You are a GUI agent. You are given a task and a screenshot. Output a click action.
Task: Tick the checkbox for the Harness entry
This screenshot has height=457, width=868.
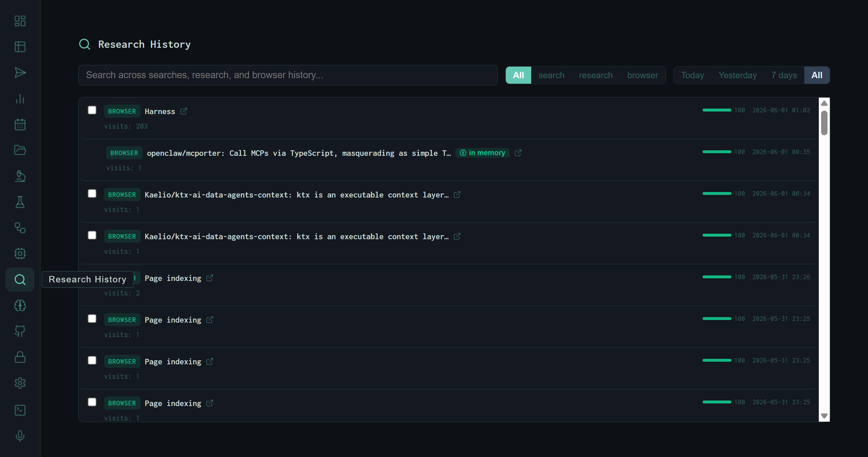click(x=92, y=110)
